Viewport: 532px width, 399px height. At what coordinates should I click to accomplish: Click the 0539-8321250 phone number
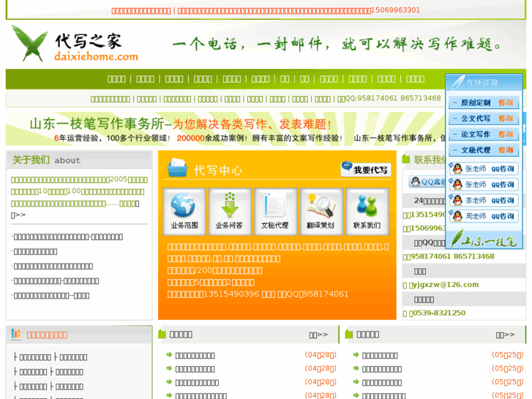click(439, 313)
